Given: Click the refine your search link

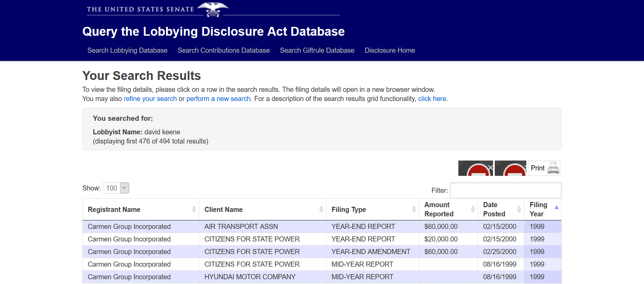Looking at the screenshot, I should point(150,99).
